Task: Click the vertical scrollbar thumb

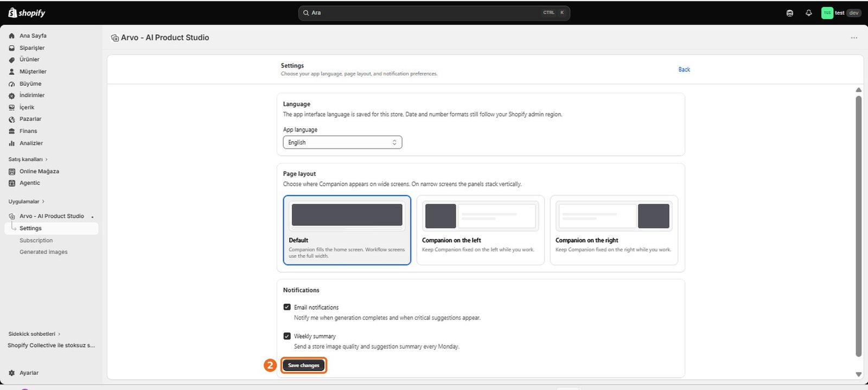Action: pyautogui.click(x=858, y=226)
